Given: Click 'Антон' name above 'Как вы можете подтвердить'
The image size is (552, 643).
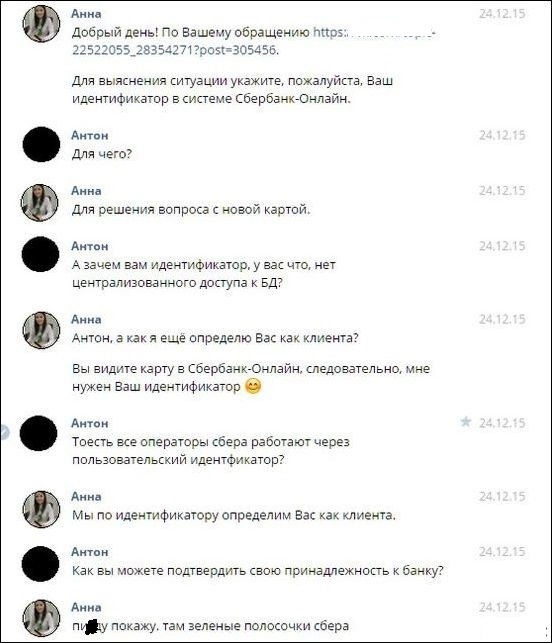Looking at the screenshot, I should click(90, 552).
